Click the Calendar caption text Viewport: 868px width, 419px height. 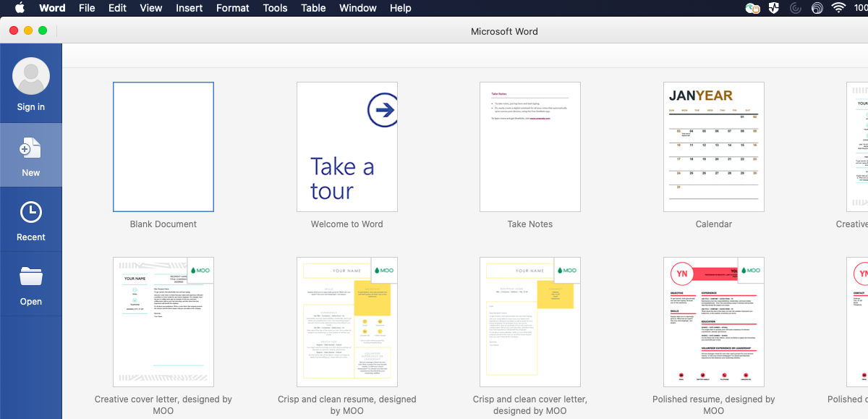714,224
